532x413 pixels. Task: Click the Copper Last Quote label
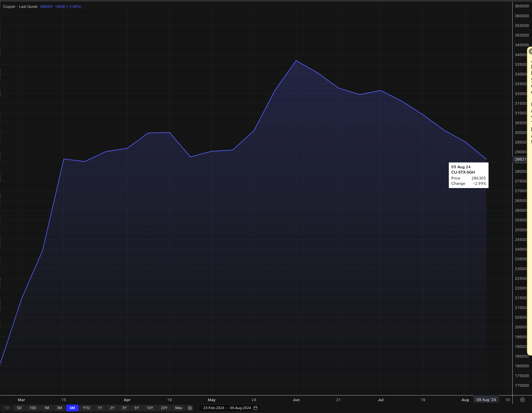[20, 7]
